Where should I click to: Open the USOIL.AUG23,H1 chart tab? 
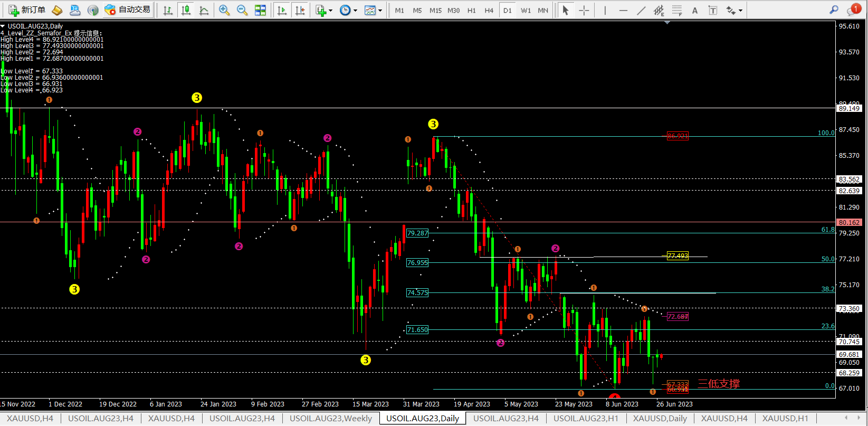coord(586,418)
